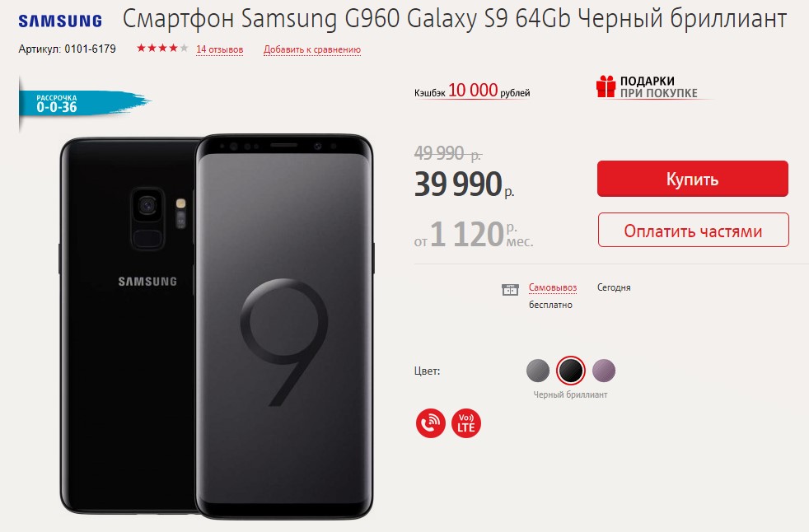Click the VoLTE badge icon
Screen dimensions: 809x532
[x=466, y=423]
